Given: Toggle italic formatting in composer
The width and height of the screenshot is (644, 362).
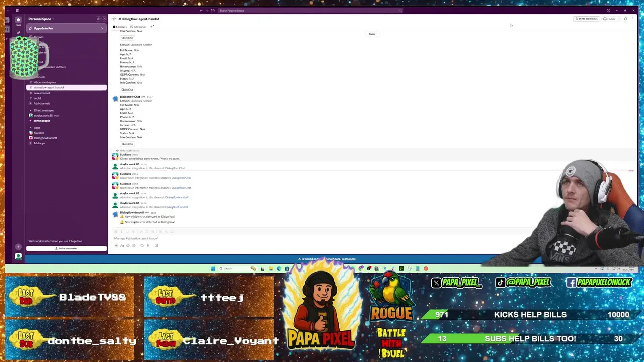Looking at the screenshot, I should click(x=121, y=232).
